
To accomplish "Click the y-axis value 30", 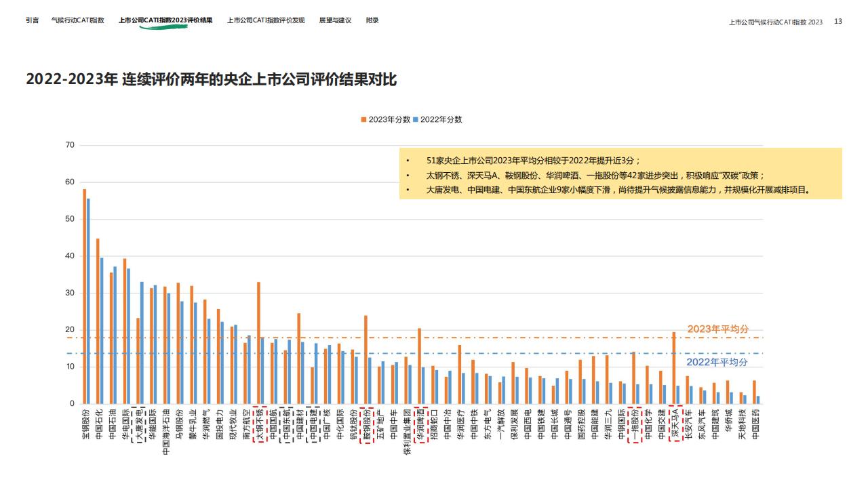I will 70,293.
